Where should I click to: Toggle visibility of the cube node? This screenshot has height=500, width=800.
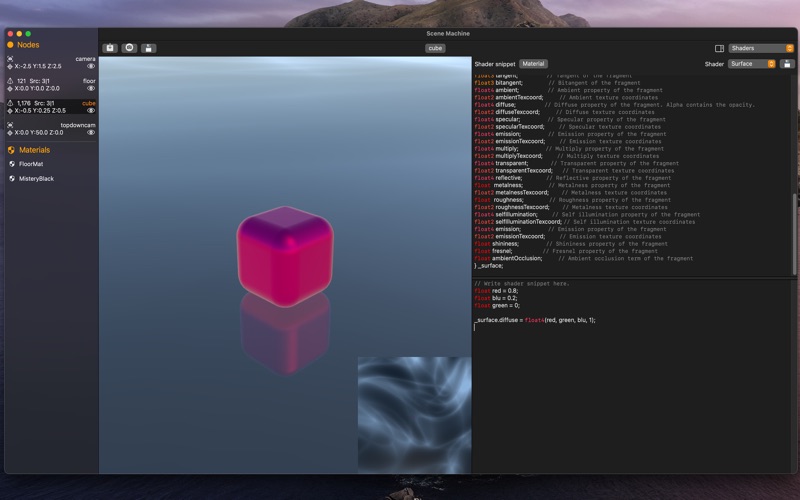point(91,111)
